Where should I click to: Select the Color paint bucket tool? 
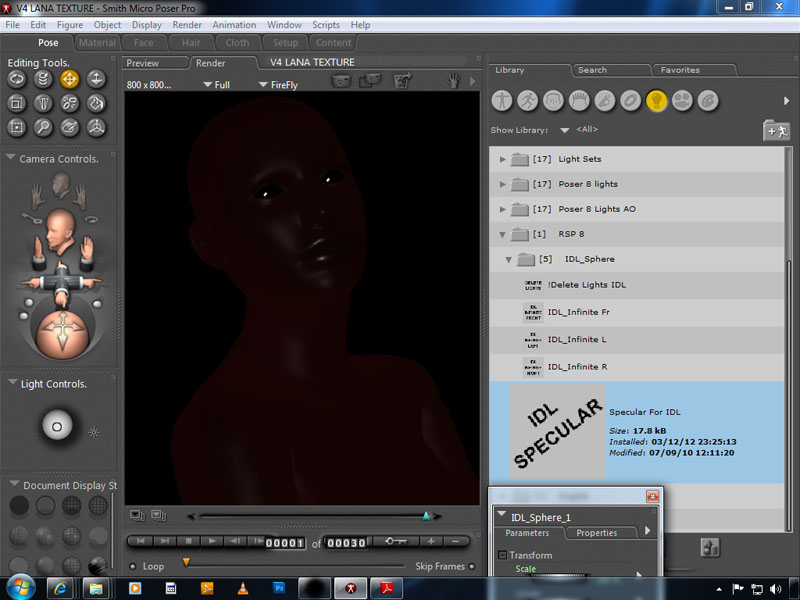96,104
